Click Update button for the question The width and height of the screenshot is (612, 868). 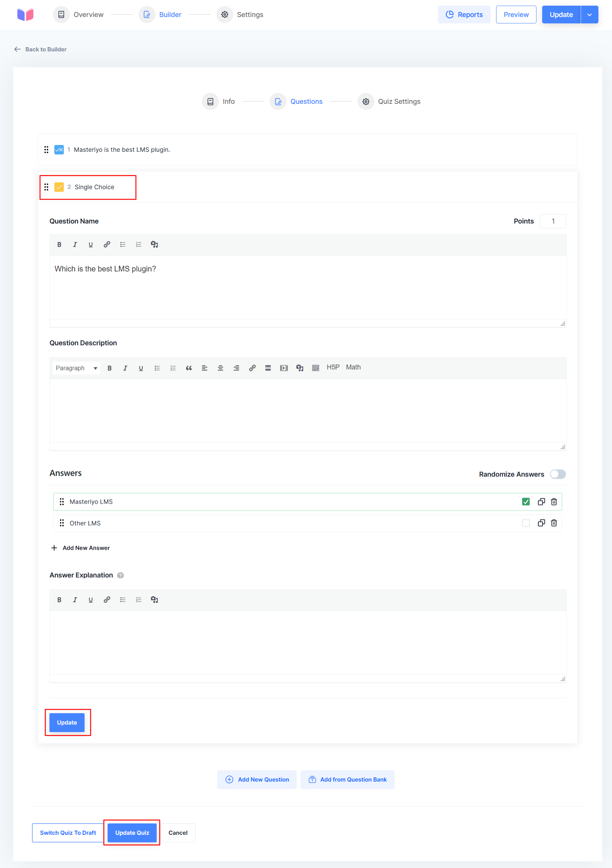click(x=67, y=722)
